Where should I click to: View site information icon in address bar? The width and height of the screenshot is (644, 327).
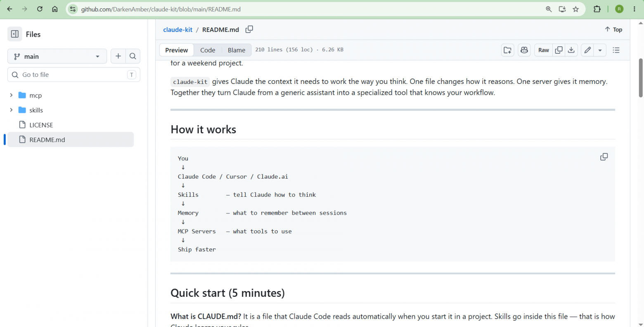click(x=73, y=9)
